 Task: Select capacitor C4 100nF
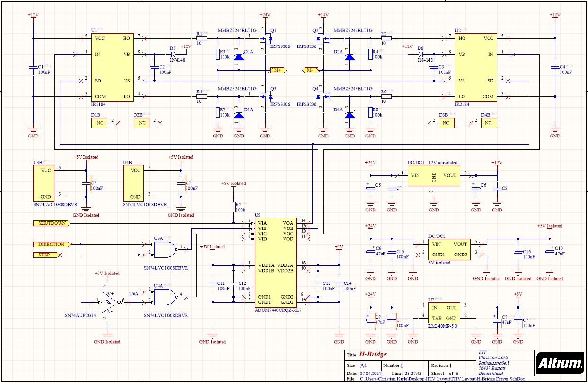pos(555,68)
